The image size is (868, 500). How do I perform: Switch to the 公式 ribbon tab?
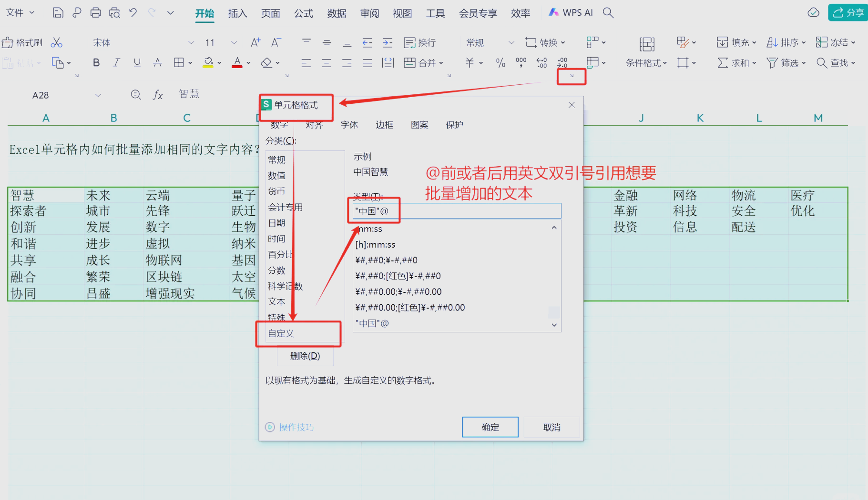click(304, 13)
